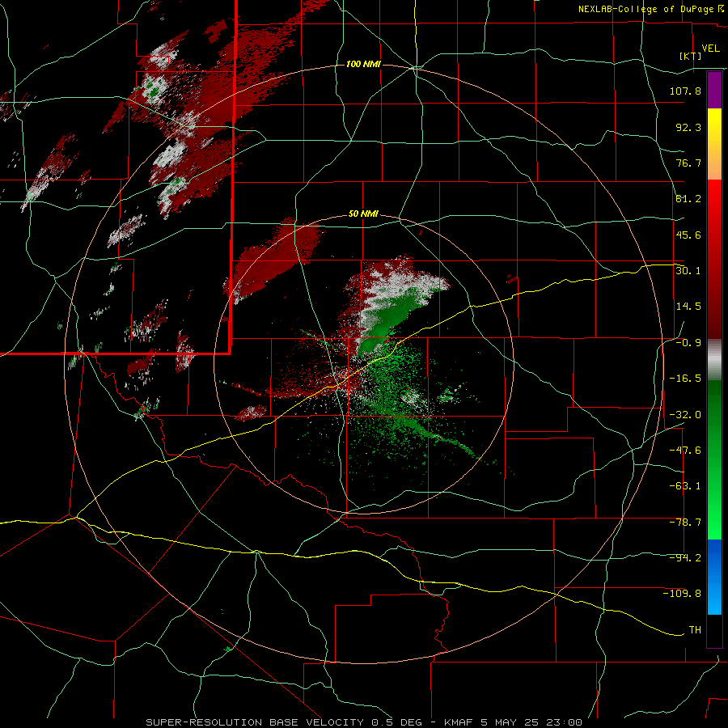Click the -32.0 velocity scale value
728x728 pixels.
[685, 415]
